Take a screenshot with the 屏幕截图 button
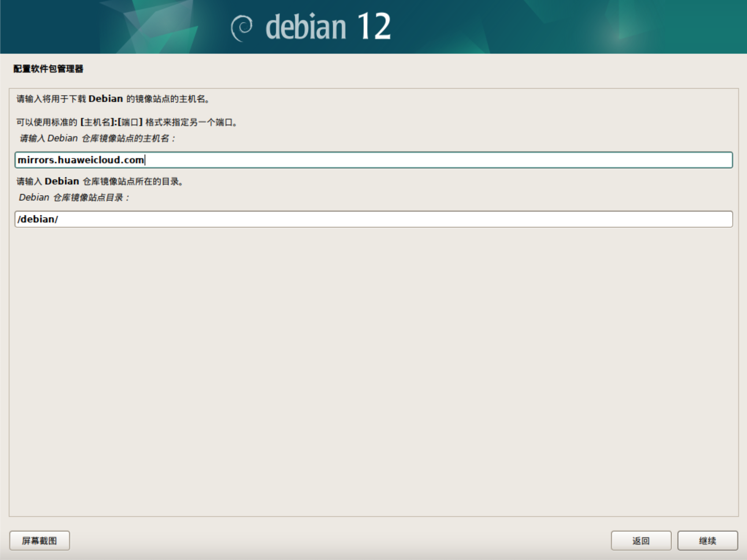747x560 pixels. click(40, 541)
